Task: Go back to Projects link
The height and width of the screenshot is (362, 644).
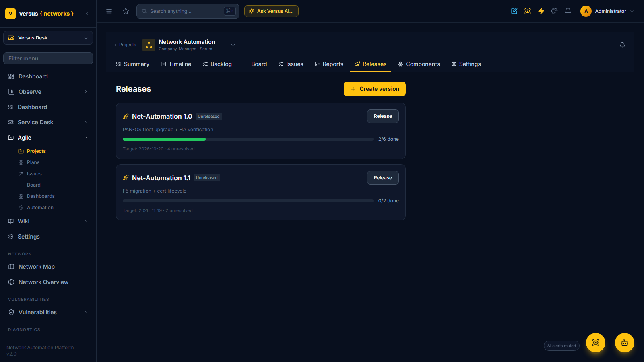Action: point(125,45)
